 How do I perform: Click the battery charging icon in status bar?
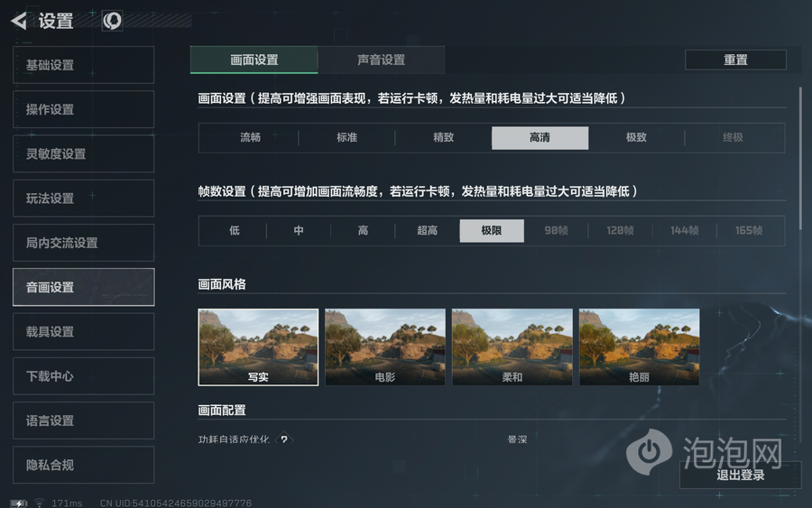[19, 503]
